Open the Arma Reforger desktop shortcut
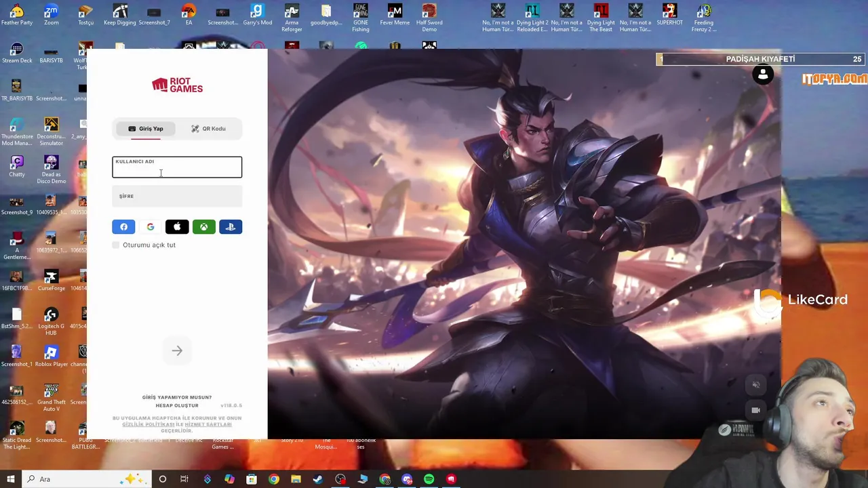 292,18
